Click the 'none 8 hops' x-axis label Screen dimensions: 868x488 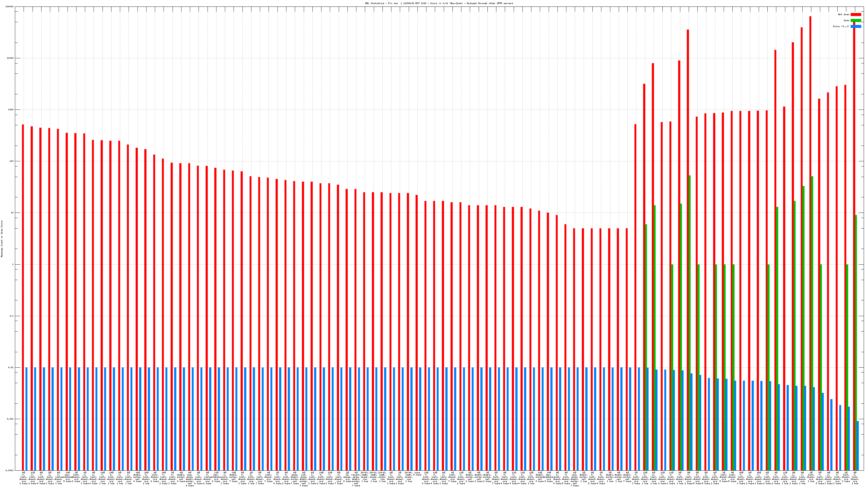[417, 474]
